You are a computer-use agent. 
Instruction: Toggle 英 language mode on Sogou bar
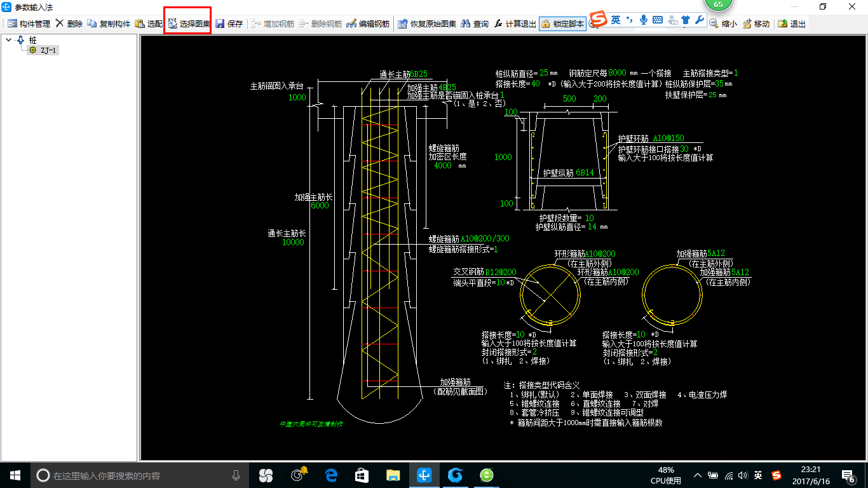[x=616, y=20]
